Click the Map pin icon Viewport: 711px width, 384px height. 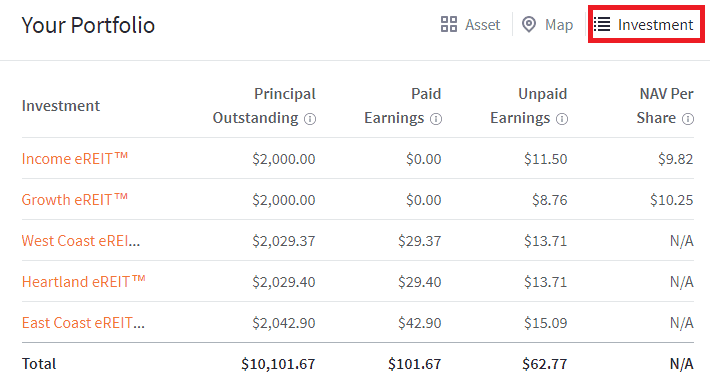529,24
